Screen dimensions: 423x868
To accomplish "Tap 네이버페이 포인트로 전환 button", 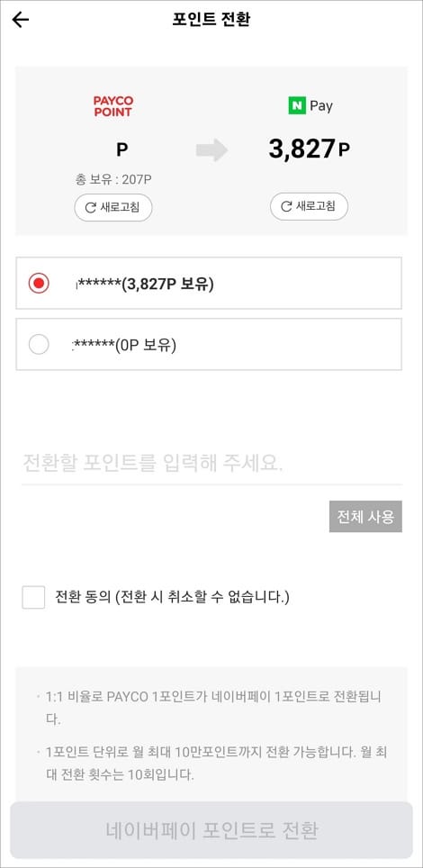I will tap(211, 830).
